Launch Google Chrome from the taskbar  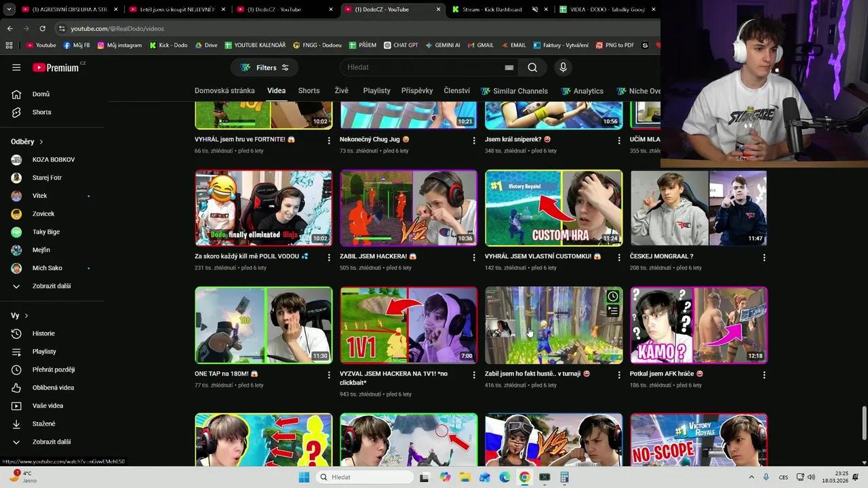click(x=524, y=477)
